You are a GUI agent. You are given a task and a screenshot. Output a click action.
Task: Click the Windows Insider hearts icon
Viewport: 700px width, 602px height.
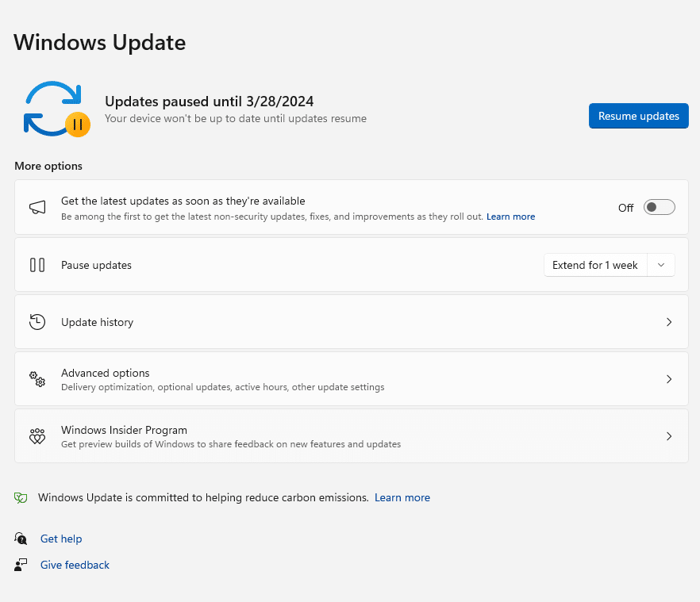(37, 436)
